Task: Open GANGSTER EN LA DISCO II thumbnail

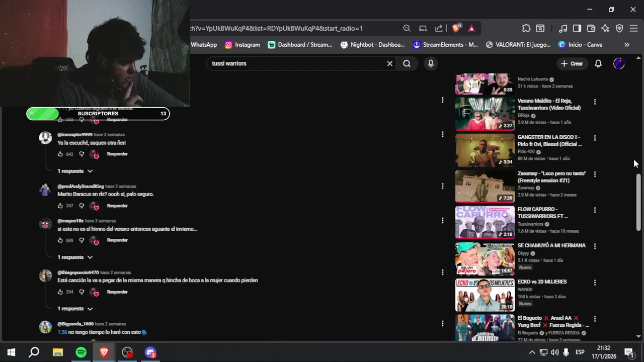Action: (x=485, y=150)
